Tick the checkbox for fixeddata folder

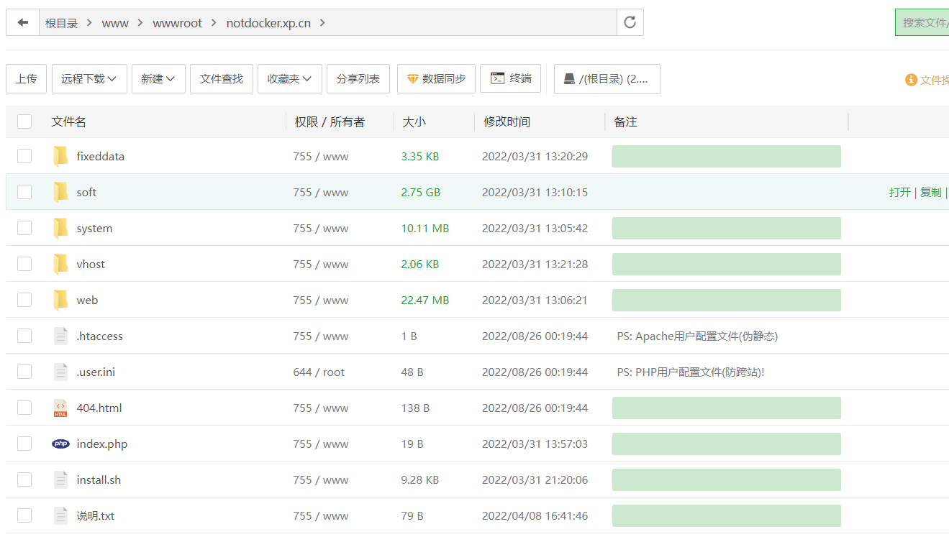point(24,156)
